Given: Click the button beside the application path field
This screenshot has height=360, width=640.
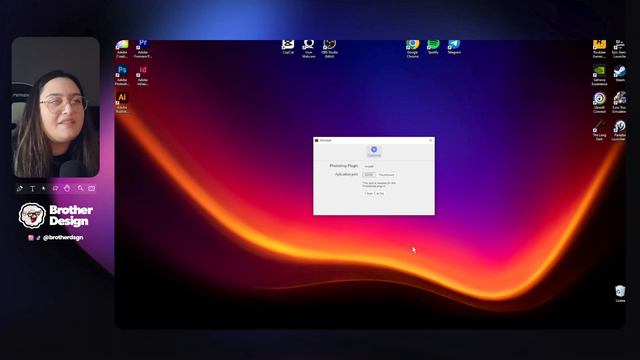Looking at the screenshot, I should coord(386,175).
